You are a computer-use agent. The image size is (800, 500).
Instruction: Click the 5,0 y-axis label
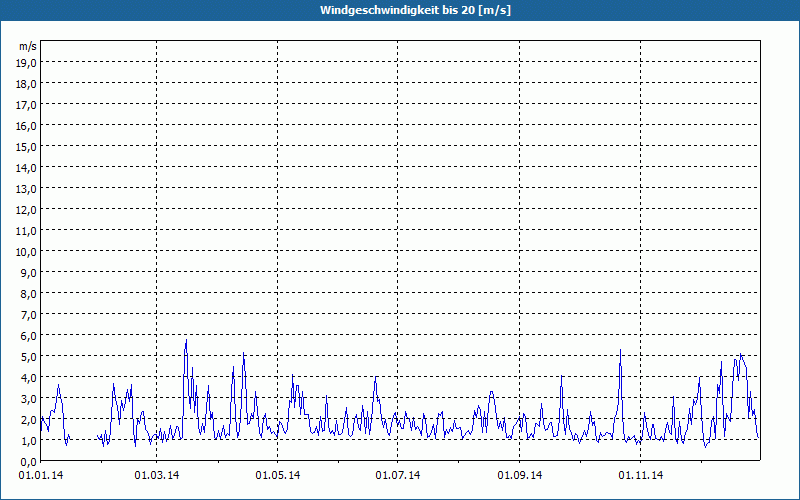(x=29, y=357)
